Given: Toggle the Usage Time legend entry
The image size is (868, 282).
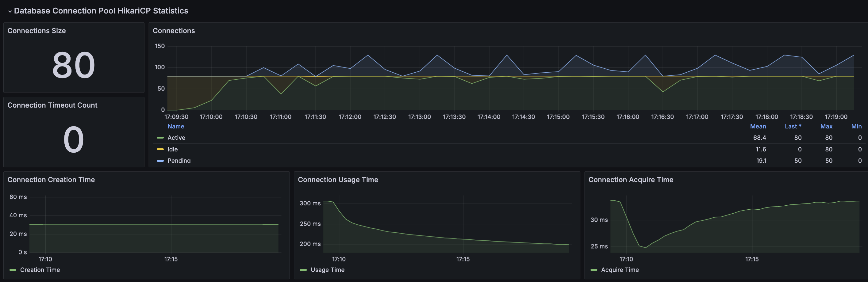Looking at the screenshot, I should (x=328, y=270).
